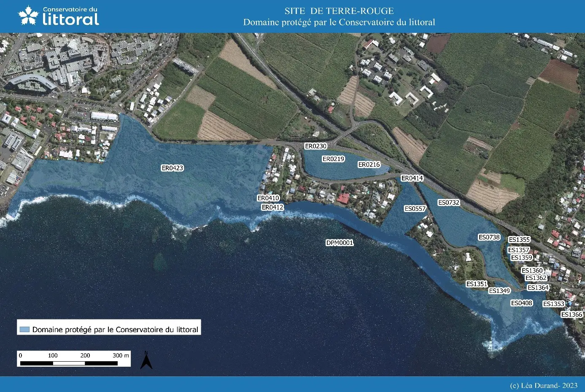Click the blue legend color swatch
This screenshot has width=585, height=392.
pyautogui.click(x=25, y=330)
